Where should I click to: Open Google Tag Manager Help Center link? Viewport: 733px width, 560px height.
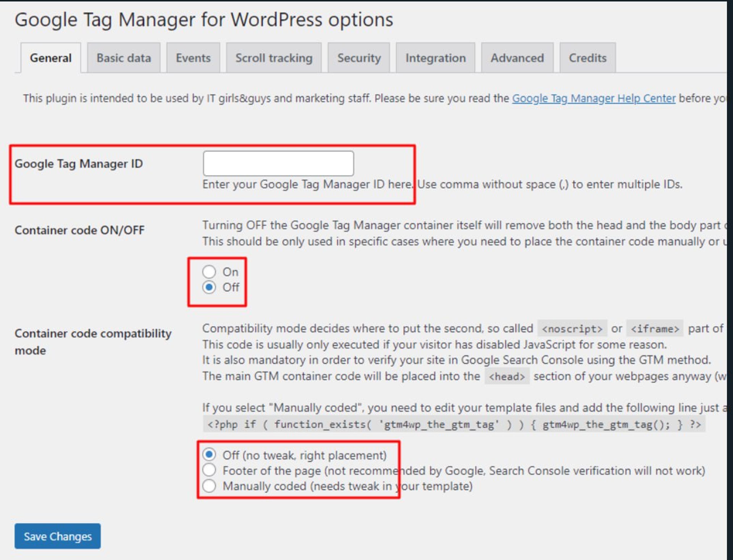594,98
